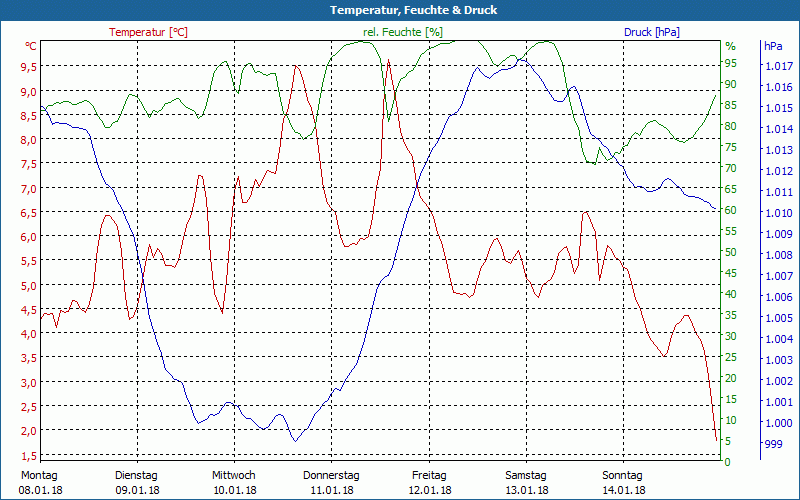The width and height of the screenshot is (800, 500).
Task: Click the 6,5 temperature axis value
Action: coord(29,212)
